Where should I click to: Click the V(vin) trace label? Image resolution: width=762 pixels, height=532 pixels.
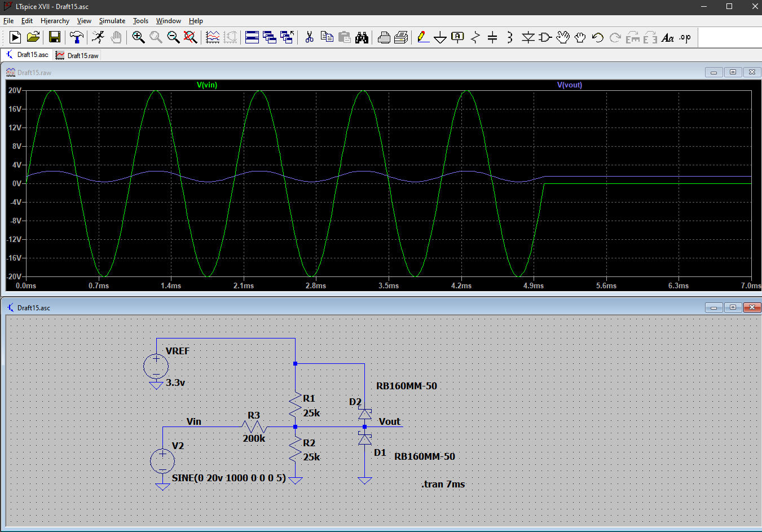tap(206, 85)
